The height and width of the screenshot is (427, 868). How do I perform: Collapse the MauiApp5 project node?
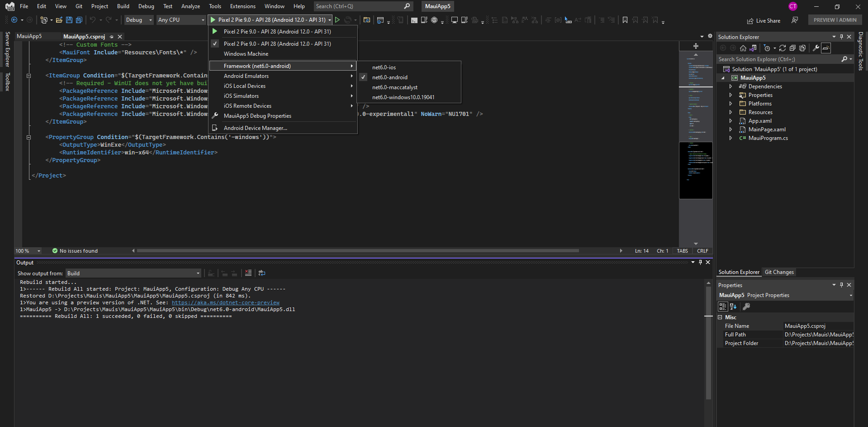tap(723, 78)
